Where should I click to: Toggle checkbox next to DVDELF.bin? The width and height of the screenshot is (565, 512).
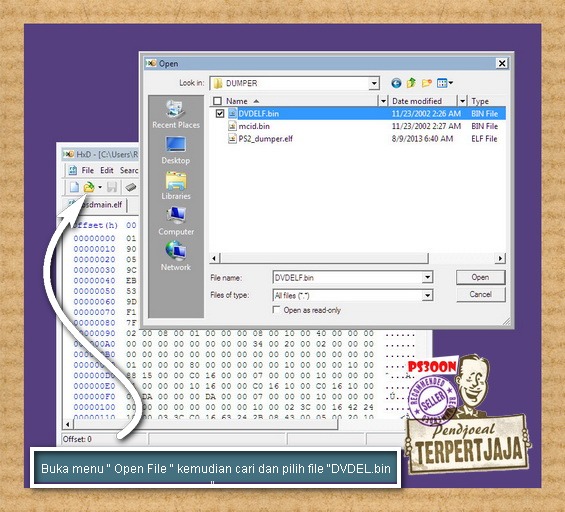click(220, 113)
